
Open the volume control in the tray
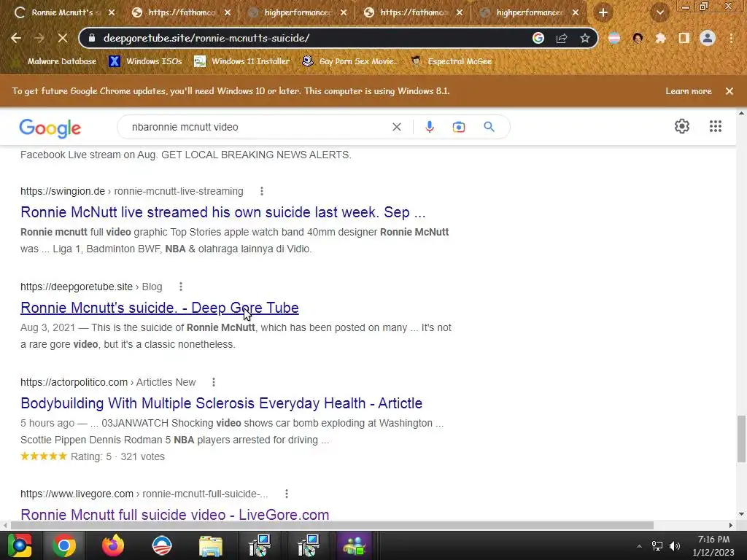[675, 546]
